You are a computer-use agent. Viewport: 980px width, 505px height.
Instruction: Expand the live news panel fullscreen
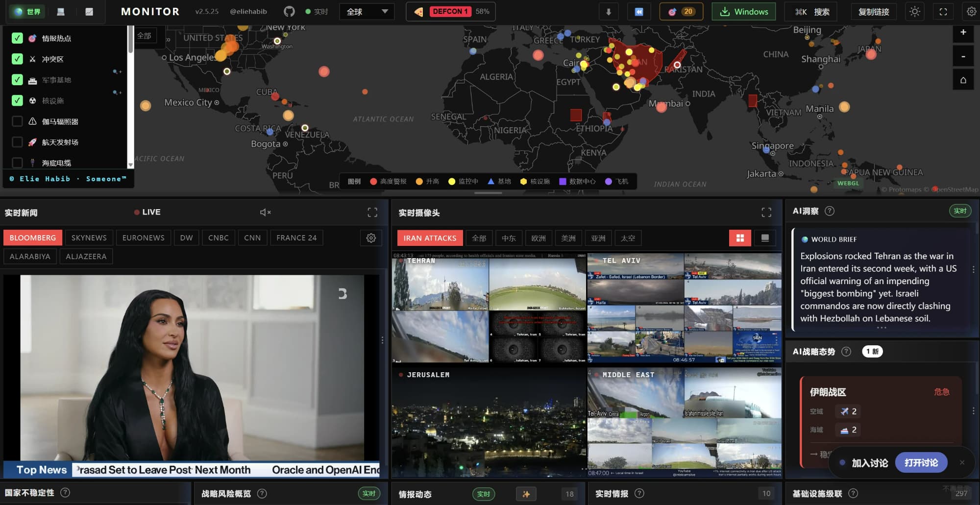372,212
